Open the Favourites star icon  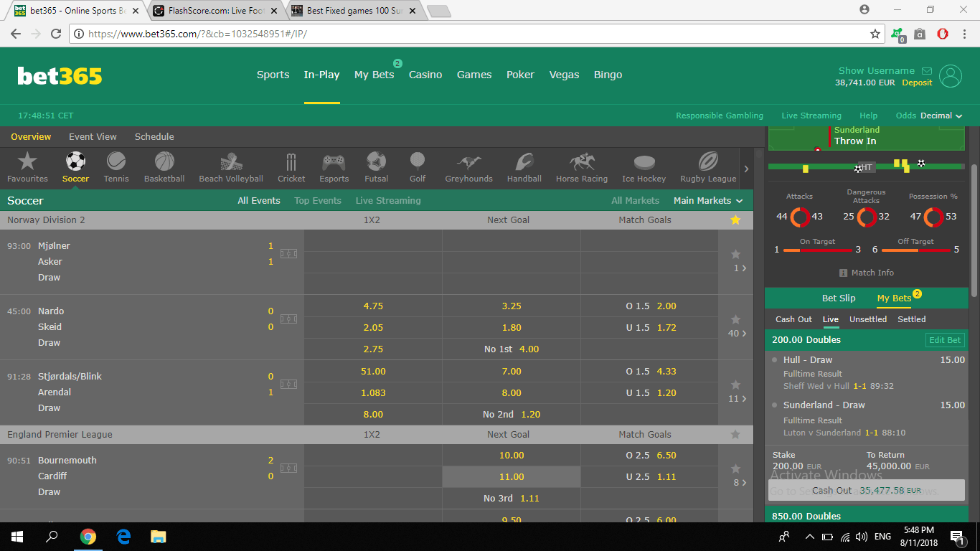point(27,161)
